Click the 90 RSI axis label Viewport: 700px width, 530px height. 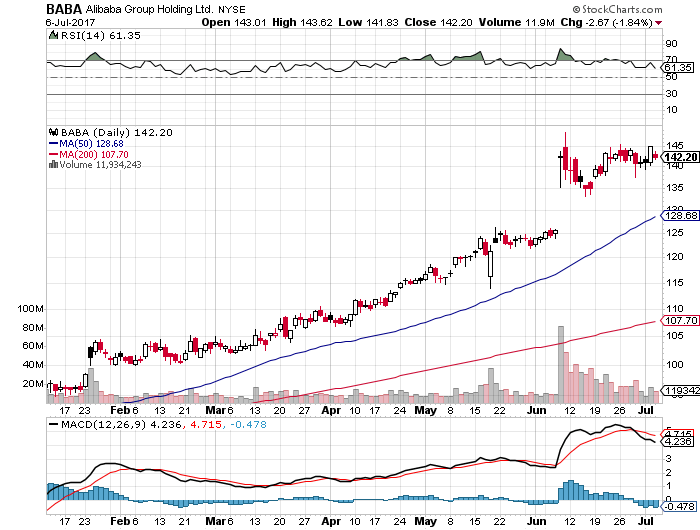pos(671,44)
